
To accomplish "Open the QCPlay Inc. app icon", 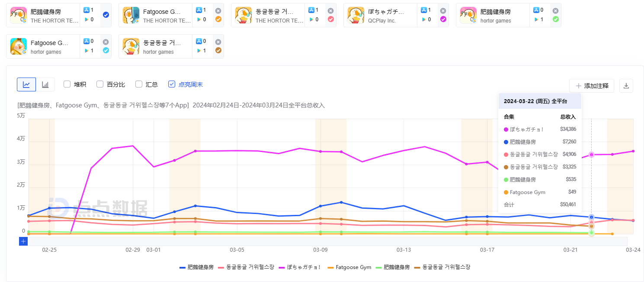I will pyautogui.click(x=356, y=15).
